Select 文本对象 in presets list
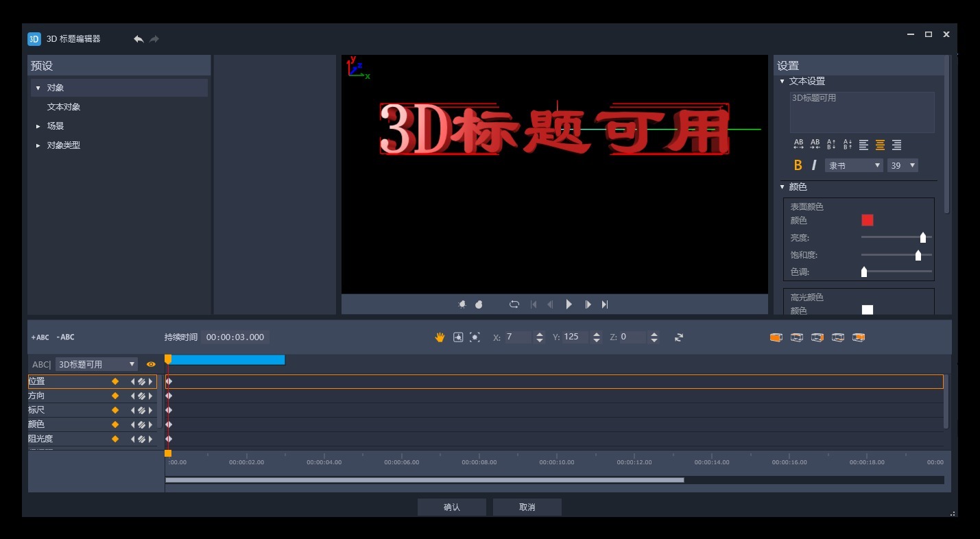The height and width of the screenshot is (539, 980). 64,107
